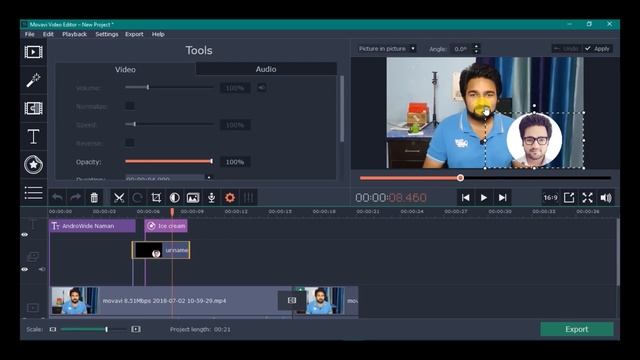Click the Tools panel vertical scrollbar

click(342, 109)
